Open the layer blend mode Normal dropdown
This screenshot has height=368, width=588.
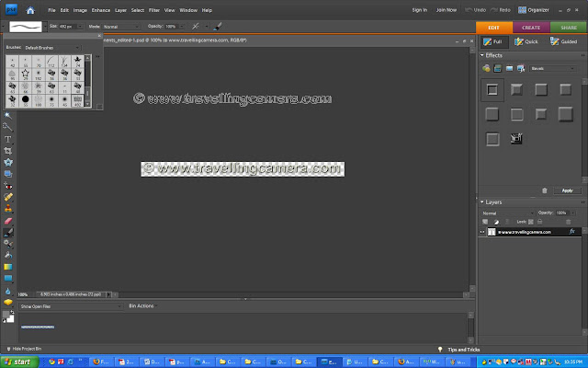pos(508,213)
